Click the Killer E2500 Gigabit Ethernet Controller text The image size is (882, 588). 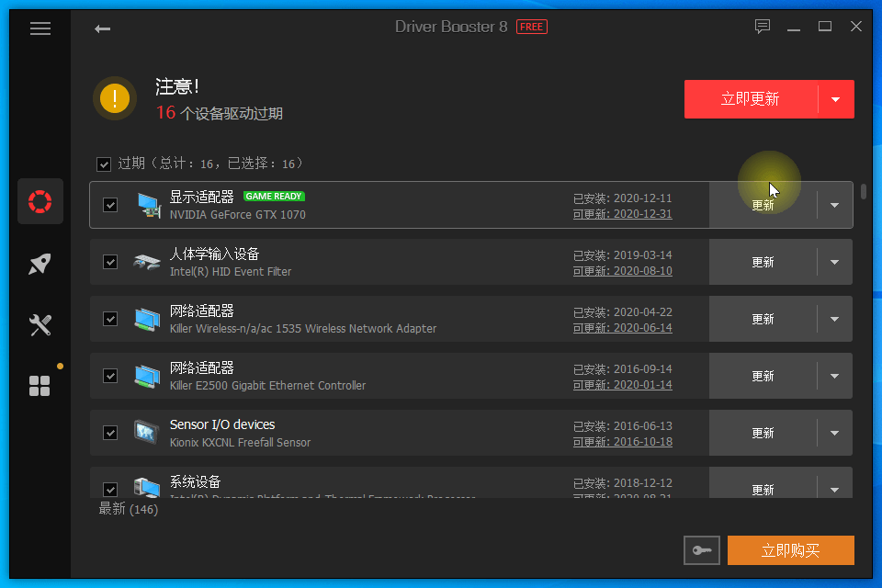267,386
